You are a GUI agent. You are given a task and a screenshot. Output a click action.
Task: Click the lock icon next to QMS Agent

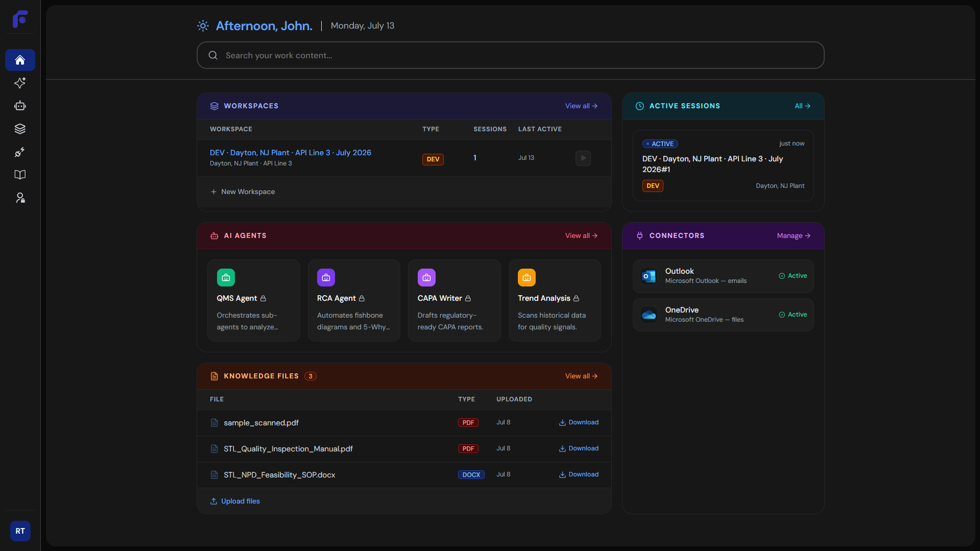tap(263, 298)
